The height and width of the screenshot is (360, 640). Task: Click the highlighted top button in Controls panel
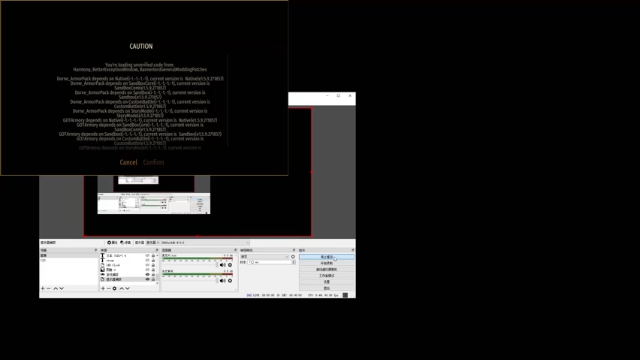pyautogui.click(x=327, y=257)
